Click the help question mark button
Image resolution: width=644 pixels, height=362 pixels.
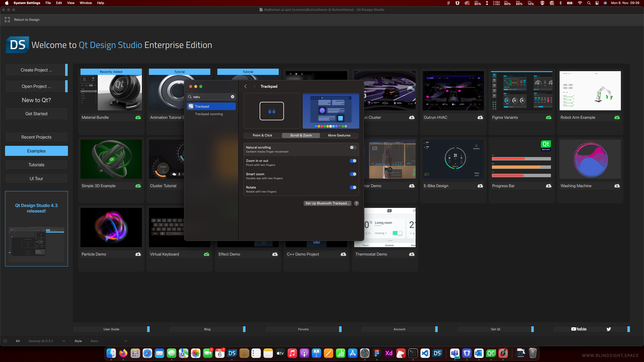pos(356,203)
